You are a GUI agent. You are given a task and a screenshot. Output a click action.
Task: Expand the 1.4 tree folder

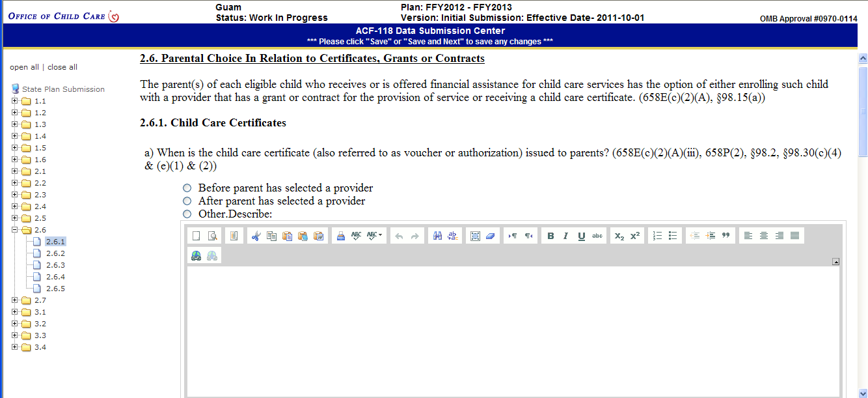point(15,136)
